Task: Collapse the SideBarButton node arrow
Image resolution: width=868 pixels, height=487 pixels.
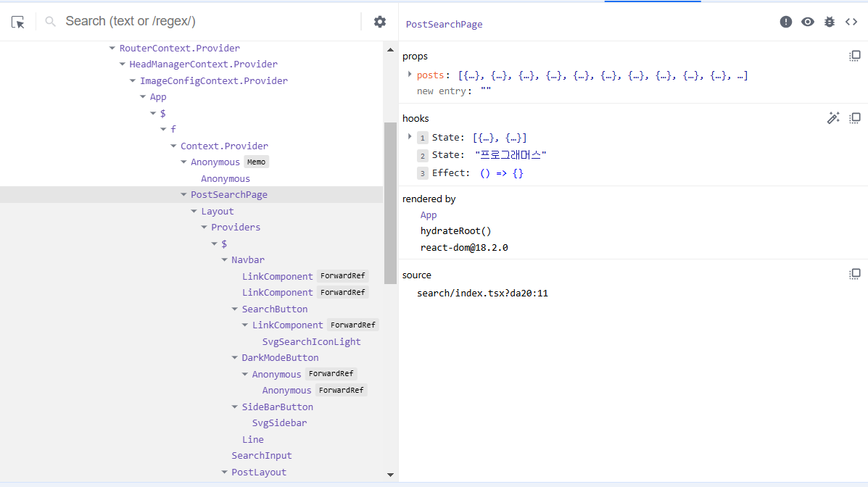Action: tap(235, 407)
